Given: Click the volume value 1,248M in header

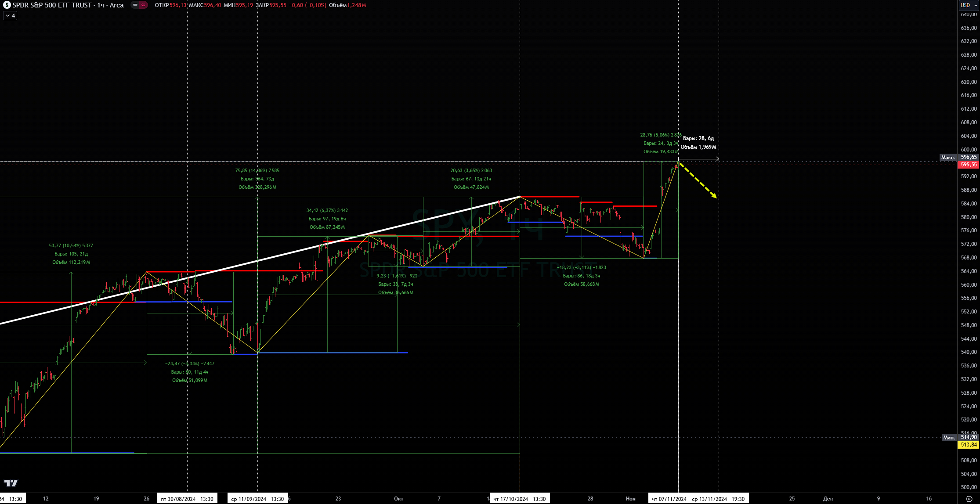Looking at the screenshot, I should (x=356, y=5).
